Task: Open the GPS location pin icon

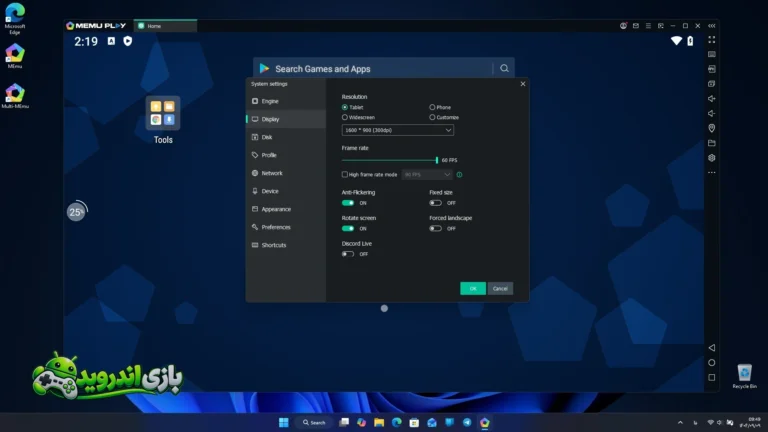Action: [712, 128]
